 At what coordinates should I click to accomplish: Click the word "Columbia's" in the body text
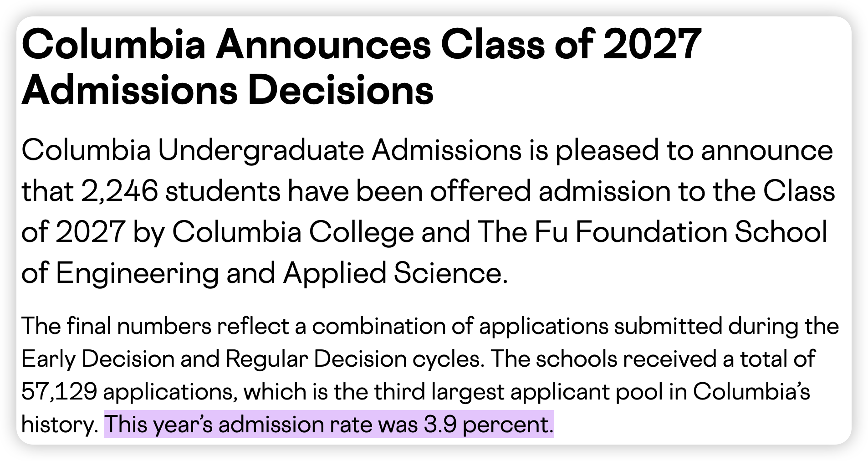pos(751,392)
